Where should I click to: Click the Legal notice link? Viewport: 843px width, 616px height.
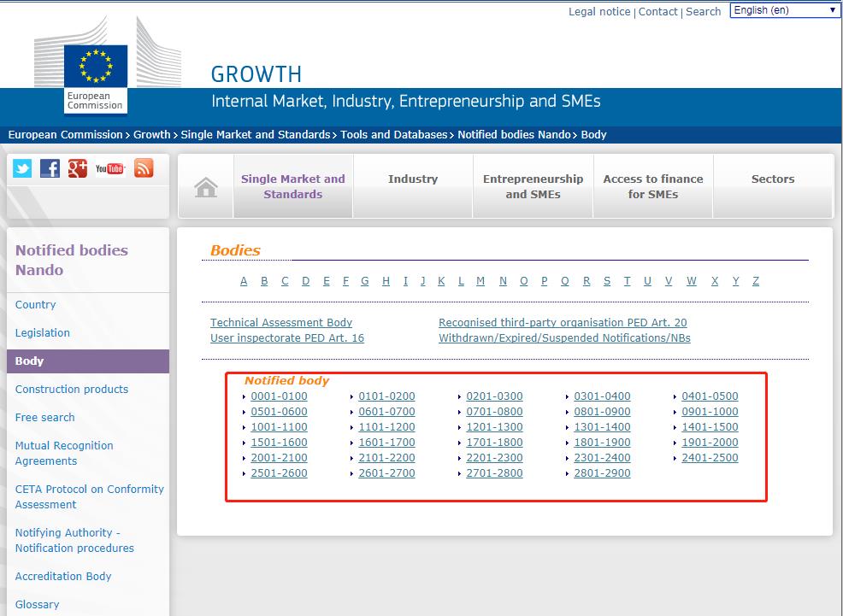[599, 12]
